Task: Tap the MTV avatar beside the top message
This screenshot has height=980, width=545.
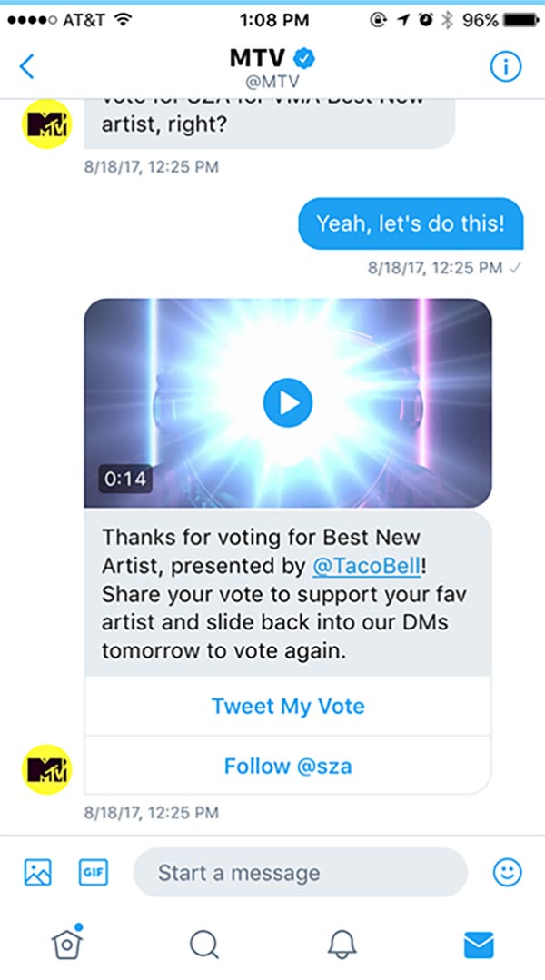Action: click(x=47, y=124)
